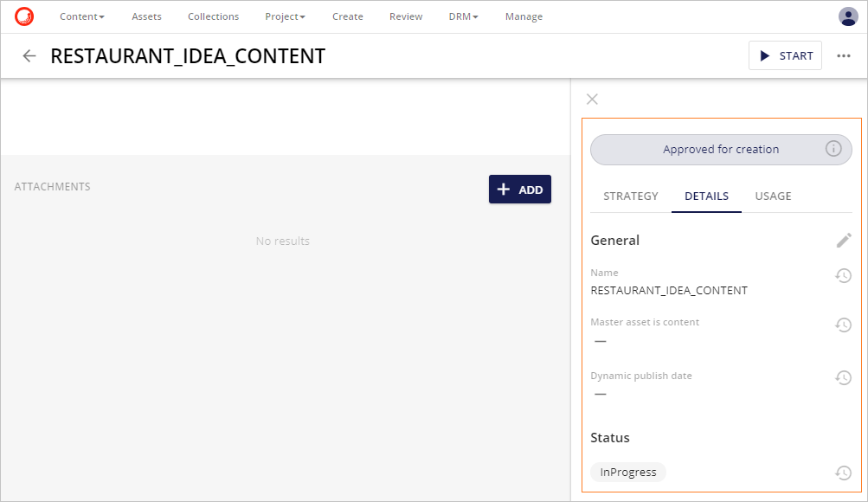Switch to the USAGE tab
868x502 pixels.
pos(772,196)
